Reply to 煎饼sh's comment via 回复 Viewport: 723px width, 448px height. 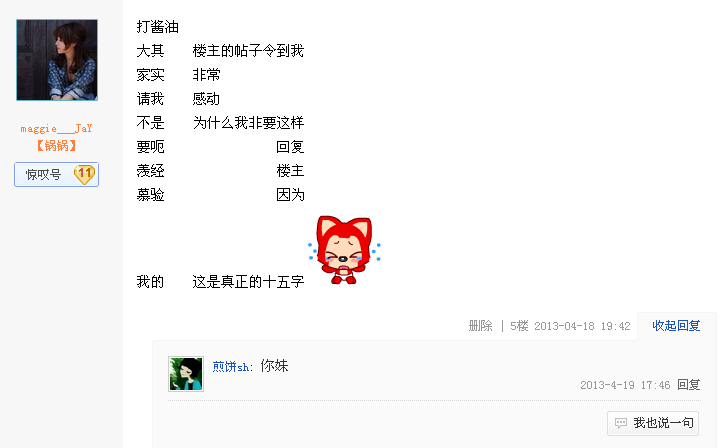pos(689,385)
